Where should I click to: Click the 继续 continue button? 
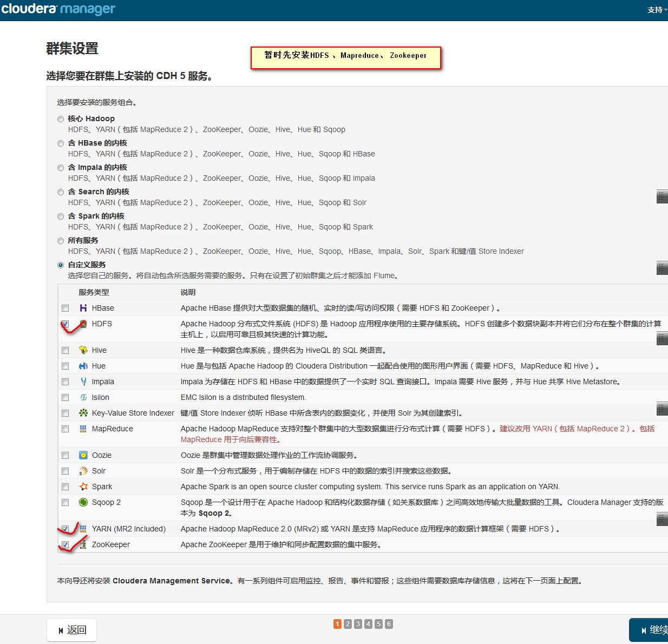pos(649,630)
